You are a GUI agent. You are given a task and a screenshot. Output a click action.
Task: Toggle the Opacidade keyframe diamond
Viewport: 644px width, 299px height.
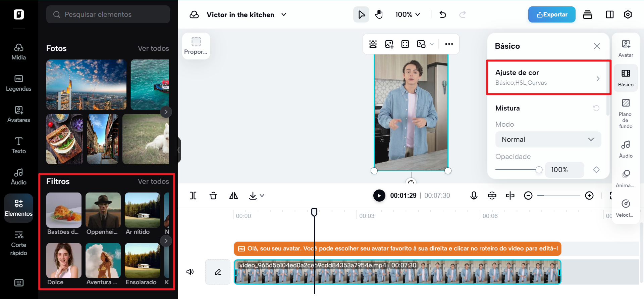[596, 170]
